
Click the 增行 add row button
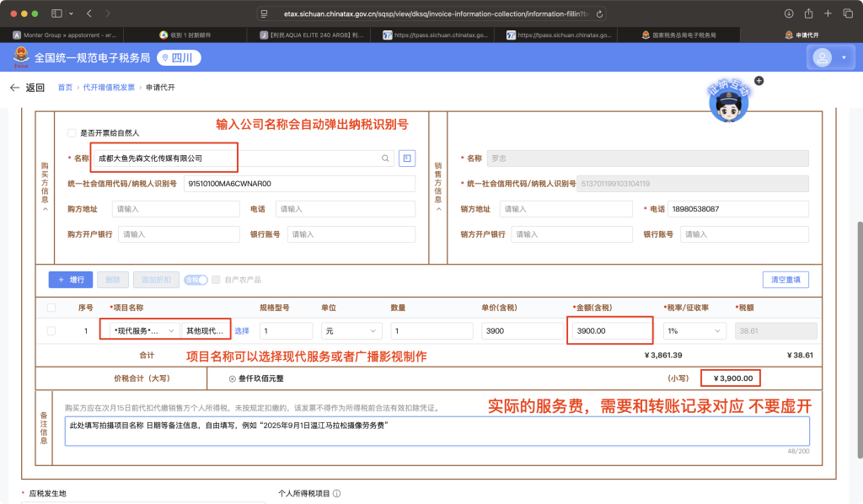pos(70,279)
